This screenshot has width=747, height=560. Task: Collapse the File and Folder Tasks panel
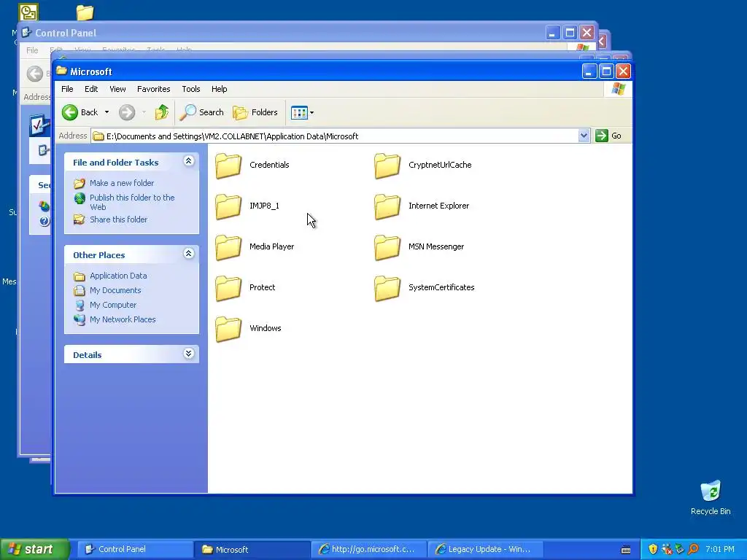[189, 161]
